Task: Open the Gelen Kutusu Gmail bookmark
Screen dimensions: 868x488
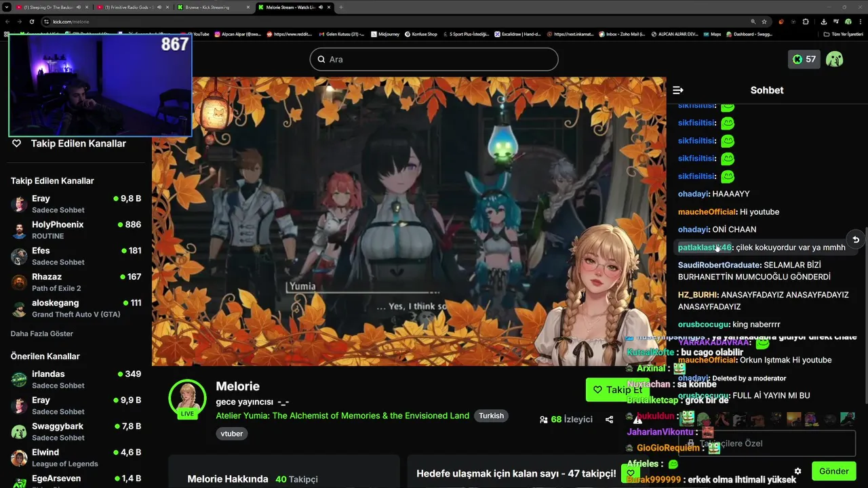Action: (x=340, y=34)
